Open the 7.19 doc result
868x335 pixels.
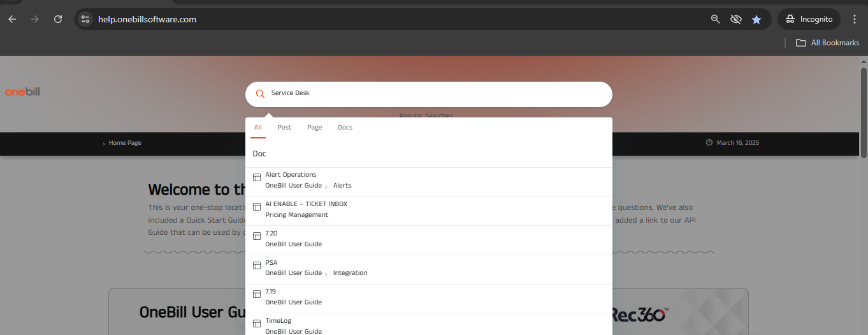pyautogui.click(x=428, y=299)
